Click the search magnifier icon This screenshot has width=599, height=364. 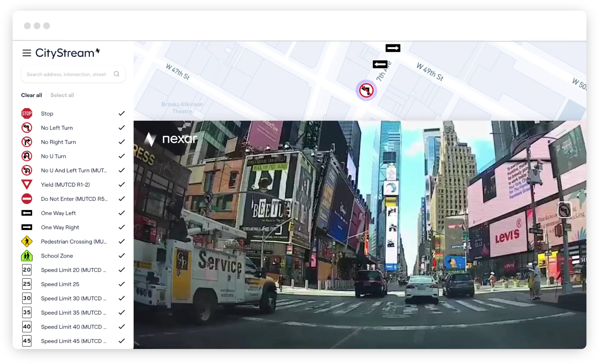[117, 74]
